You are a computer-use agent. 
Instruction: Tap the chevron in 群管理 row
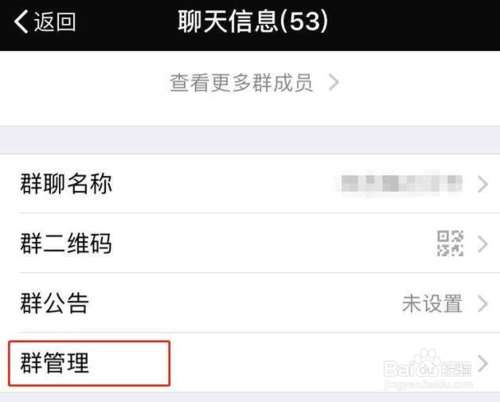[483, 363]
